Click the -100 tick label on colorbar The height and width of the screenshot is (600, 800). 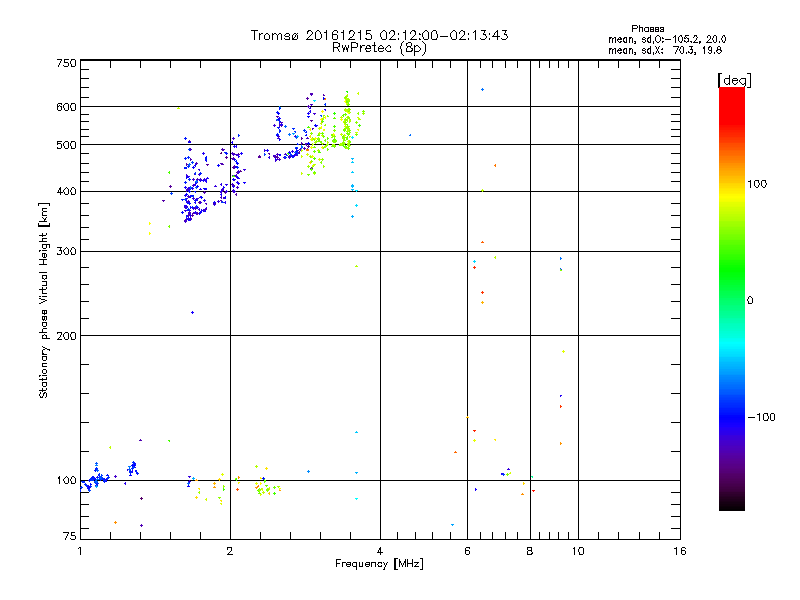pyautogui.click(x=762, y=417)
